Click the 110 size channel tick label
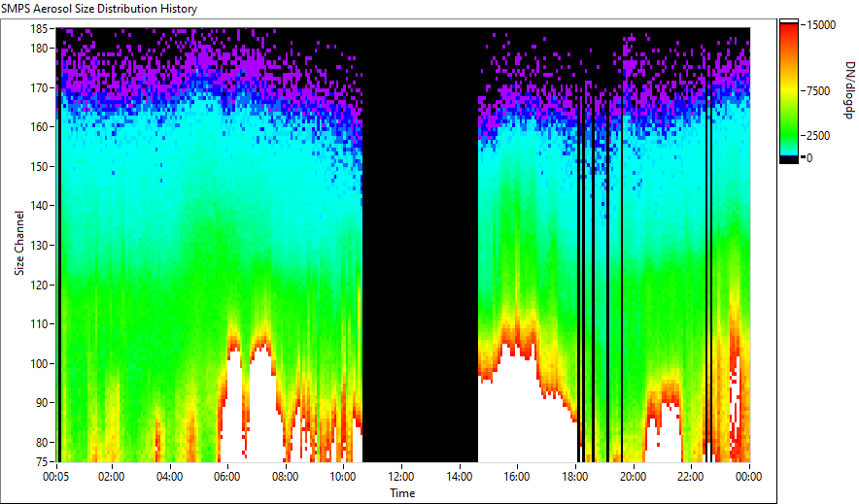 click(x=39, y=324)
